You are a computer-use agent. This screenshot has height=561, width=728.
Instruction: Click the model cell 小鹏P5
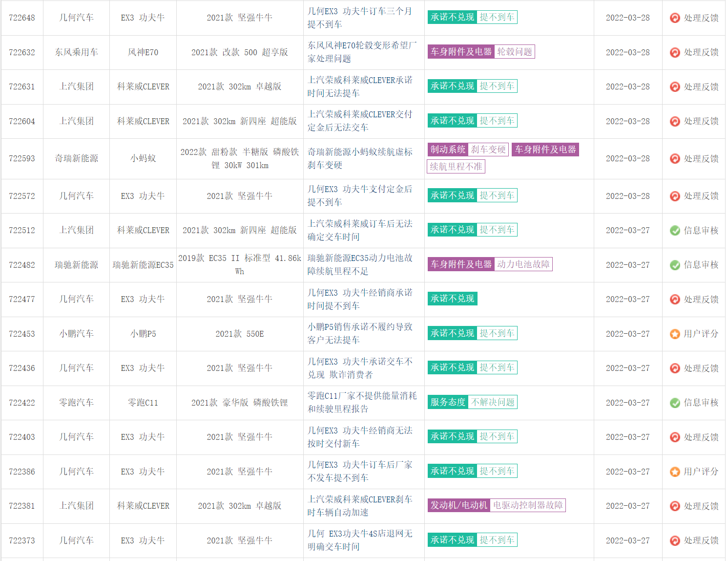pyautogui.click(x=143, y=334)
